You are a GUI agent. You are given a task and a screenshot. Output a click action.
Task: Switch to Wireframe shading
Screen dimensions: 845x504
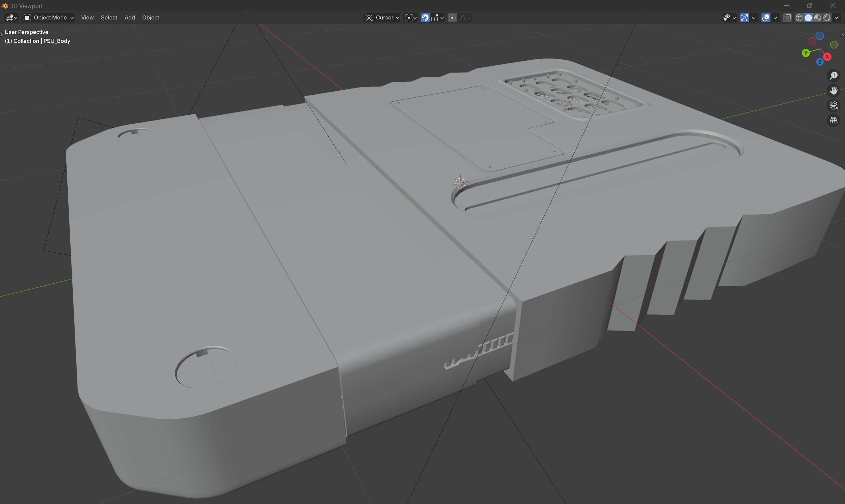pos(799,18)
